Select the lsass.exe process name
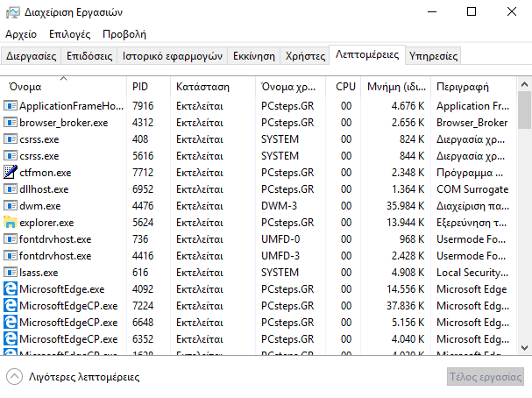 coord(39,273)
